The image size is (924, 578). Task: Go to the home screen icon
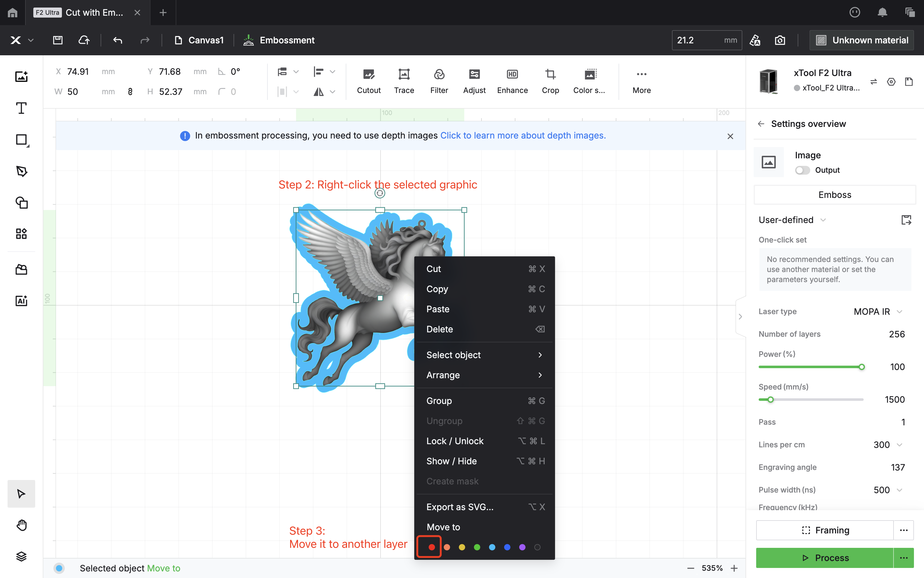tap(13, 13)
